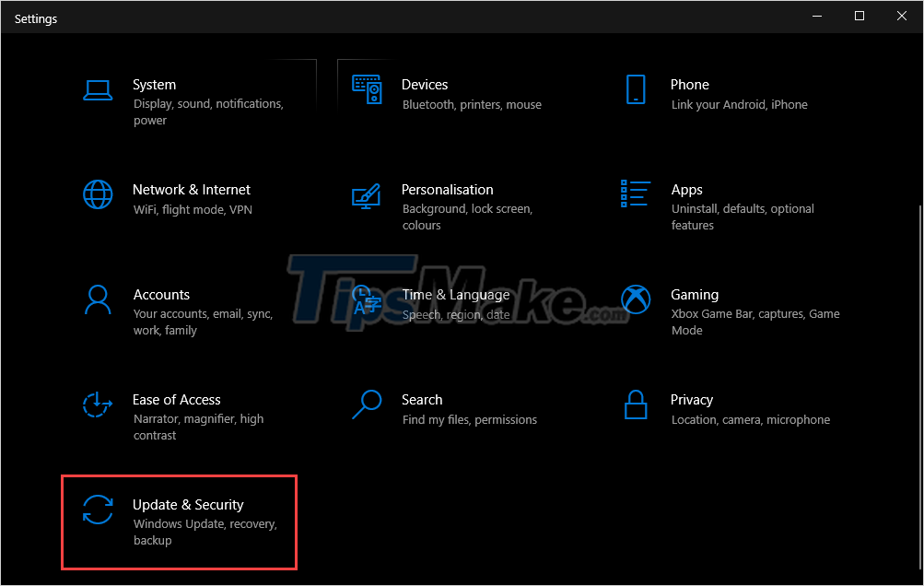This screenshot has height=586, width=924.
Task: Click the Time & Language icon
Action: coord(367,299)
